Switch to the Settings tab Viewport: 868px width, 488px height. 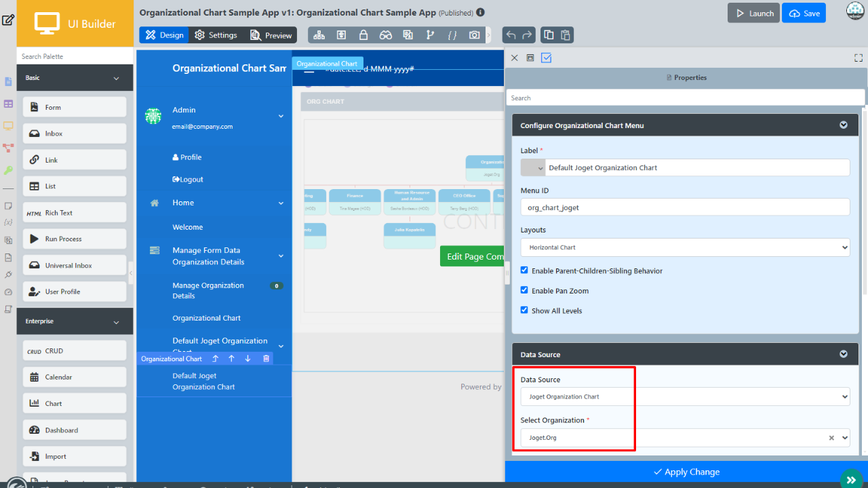point(216,35)
